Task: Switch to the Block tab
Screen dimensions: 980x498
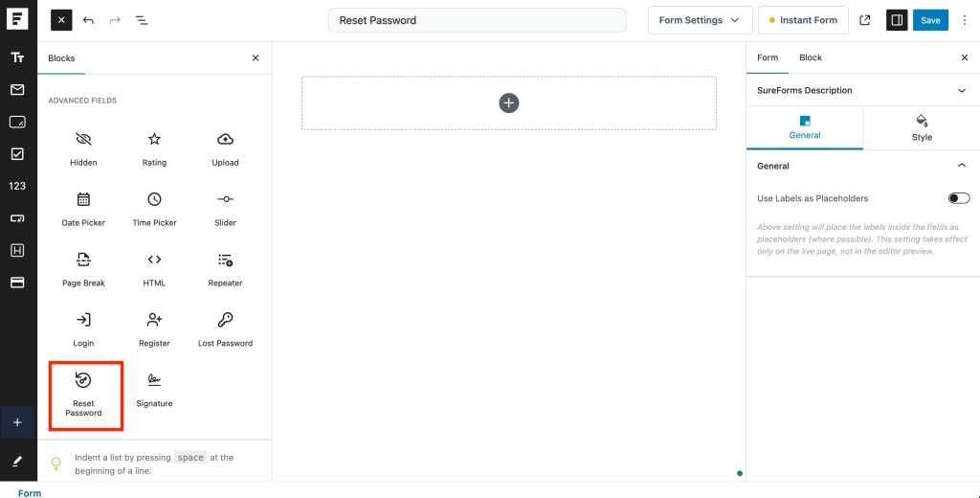Action: coord(811,57)
